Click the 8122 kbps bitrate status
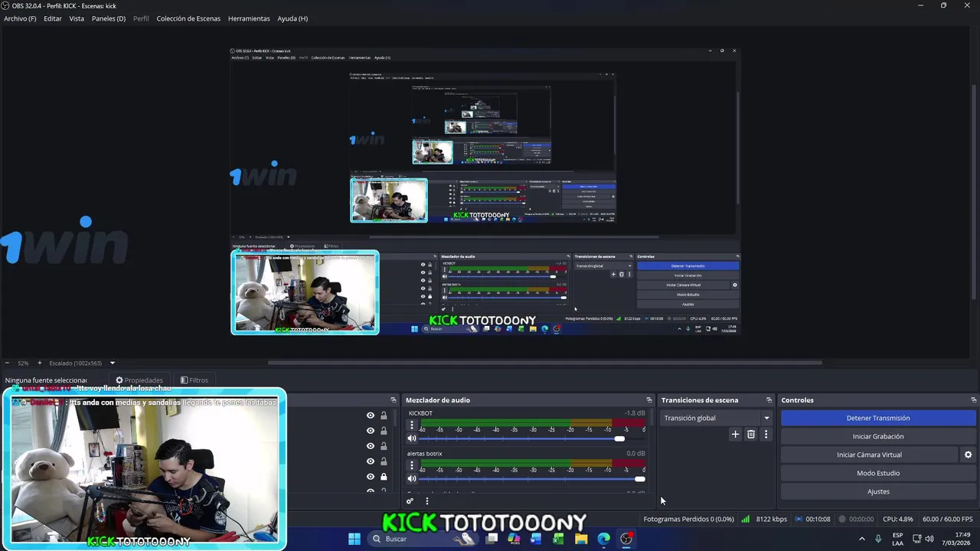 771,519
